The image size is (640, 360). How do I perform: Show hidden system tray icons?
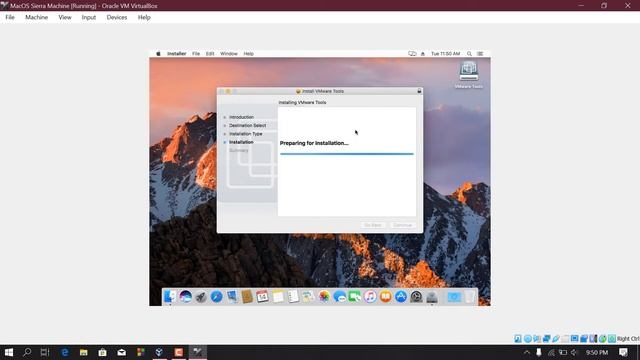(527, 352)
